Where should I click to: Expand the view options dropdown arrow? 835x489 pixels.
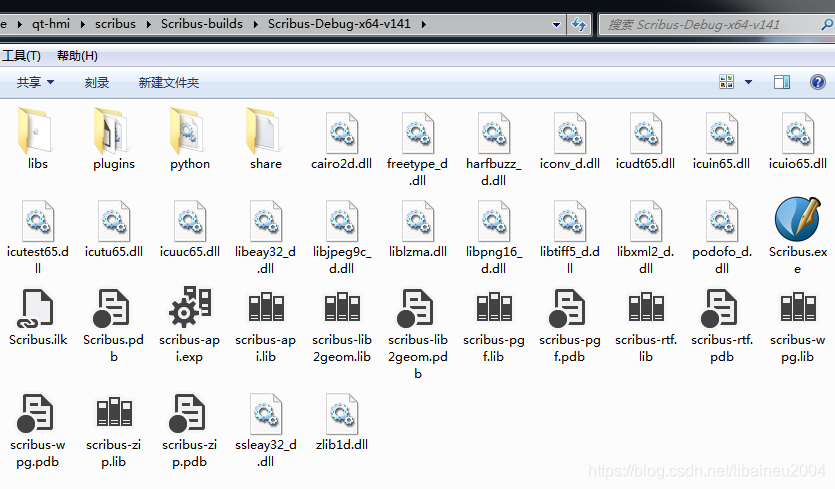[748, 82]
